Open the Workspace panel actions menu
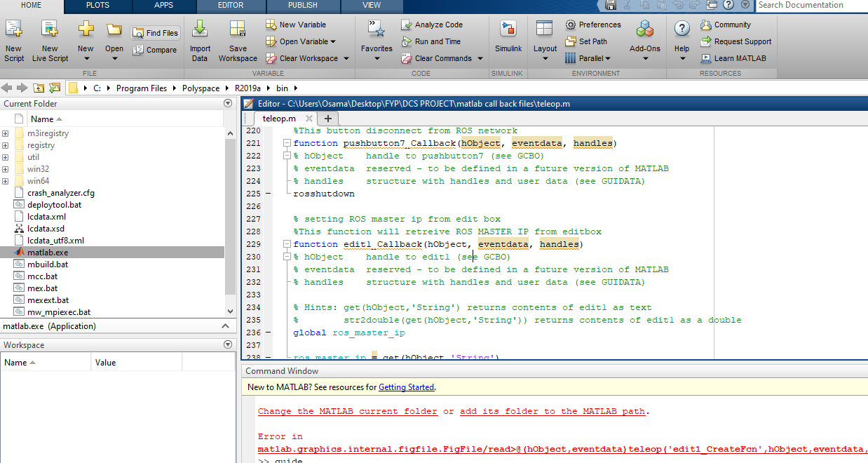 (x=227, y=345)
